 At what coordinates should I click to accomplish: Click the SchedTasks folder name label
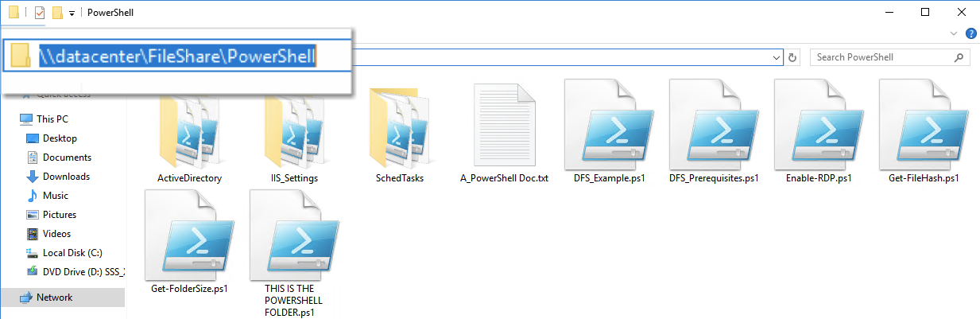400,178
